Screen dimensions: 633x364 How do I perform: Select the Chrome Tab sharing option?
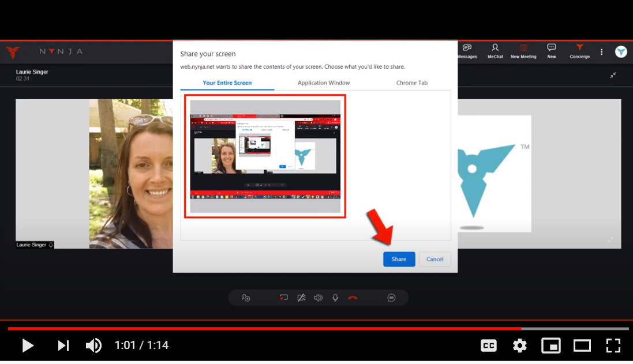(x=411, y=82)
